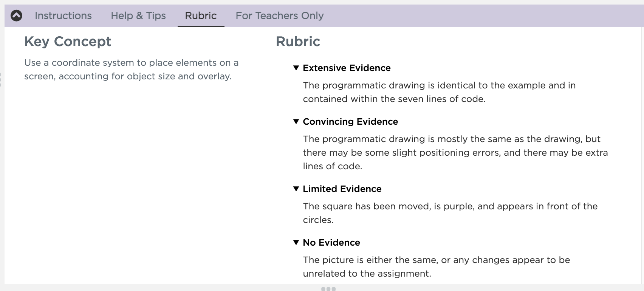The height and width of the screenshot is (291, 644).
Task: Click the large Rubric section heading
Action: coord(298,41)
